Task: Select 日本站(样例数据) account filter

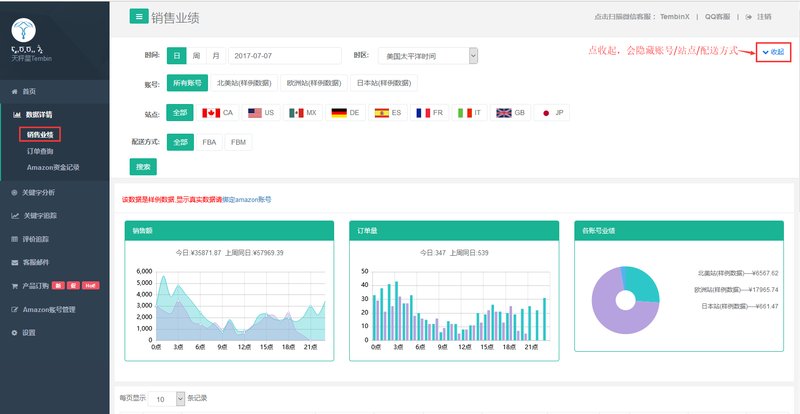Action: pos(384,83)
